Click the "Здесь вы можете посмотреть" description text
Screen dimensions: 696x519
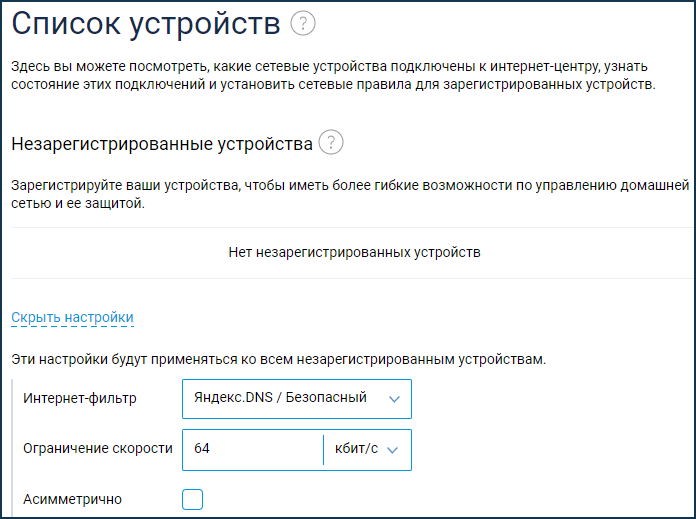pos(333,76)
